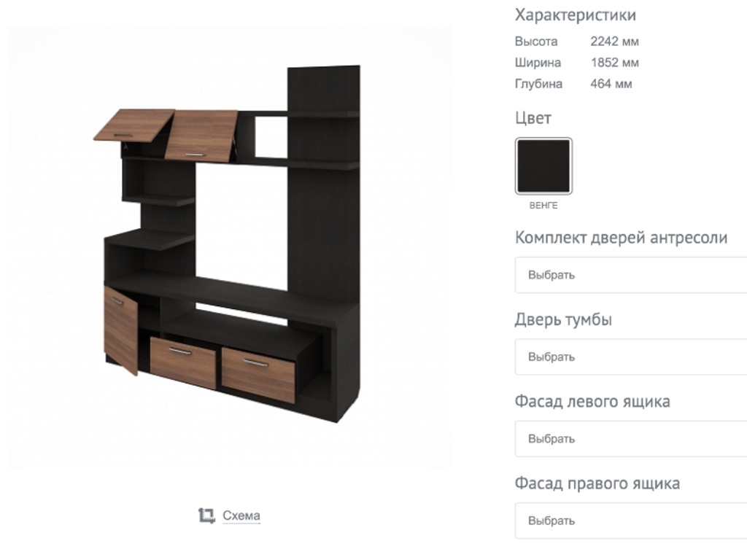
Task: Expand the Фасад правого ящика dropdown
Action: click(x=631, y=521)
